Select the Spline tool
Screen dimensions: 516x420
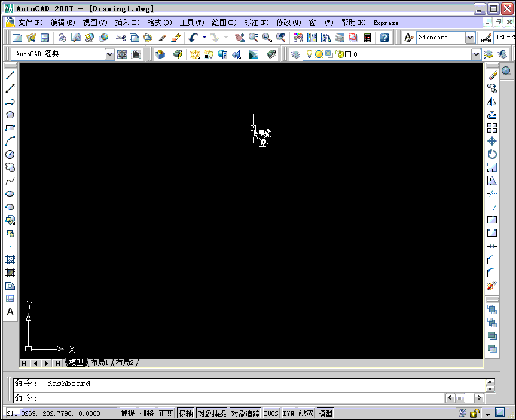(10, 180)
